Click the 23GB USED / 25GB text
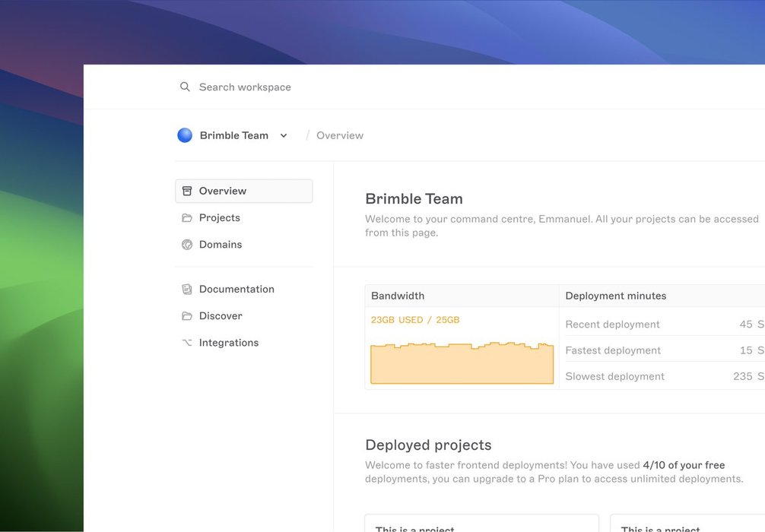Viewport: 765px width, 532px height. [x=415, y=320]
